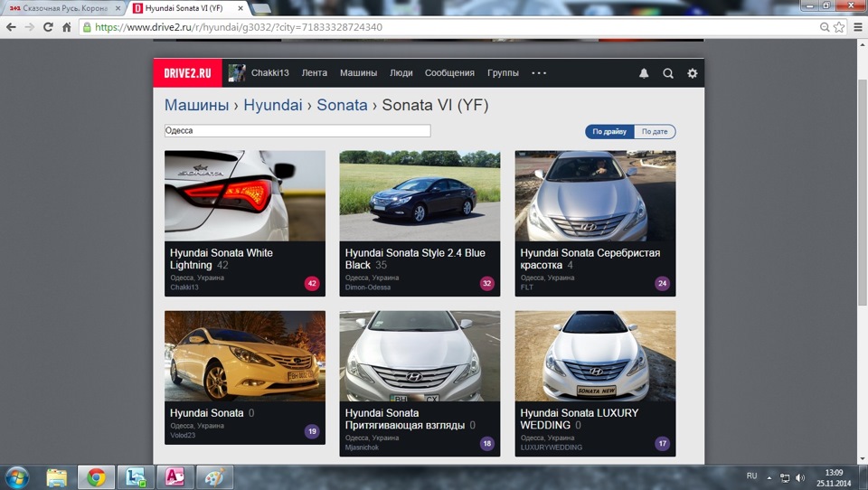The image size is (868, 490).
Task: Open a new browser tab
Action: (x=260, y=9)
